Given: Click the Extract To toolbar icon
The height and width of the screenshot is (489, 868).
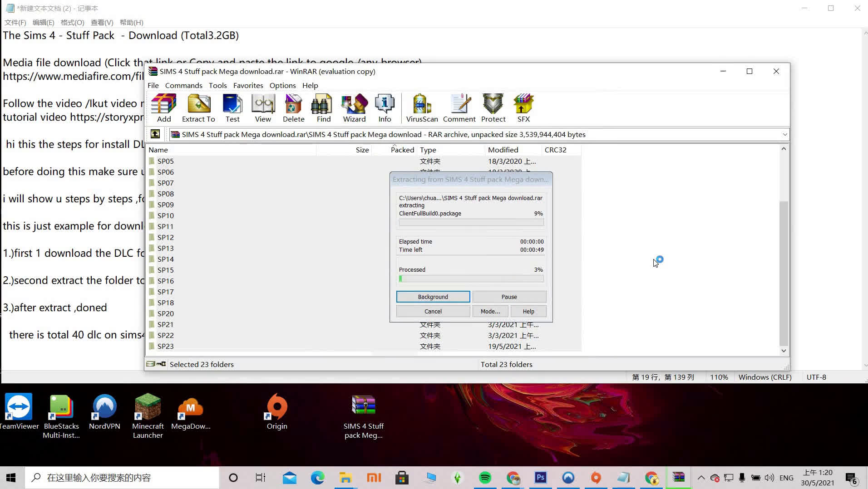Looking at the screenshot, I should coord(198,108).
